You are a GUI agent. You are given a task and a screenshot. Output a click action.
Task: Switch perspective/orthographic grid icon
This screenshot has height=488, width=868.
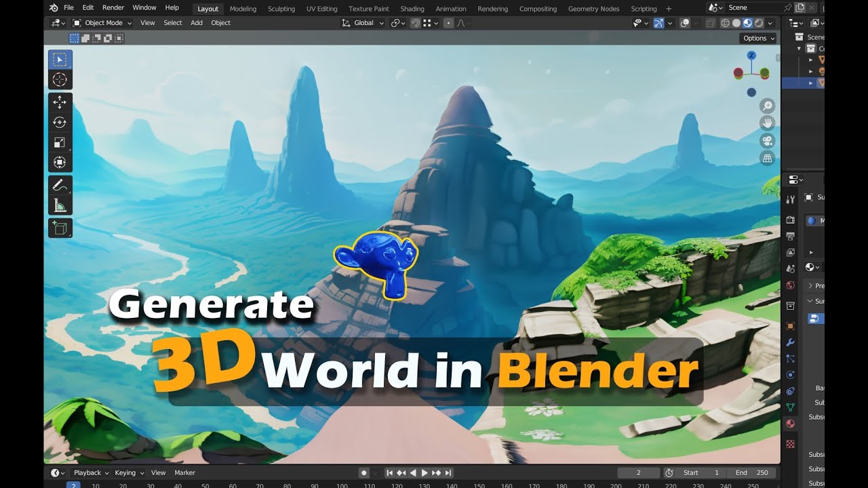[x=767, y=159]
